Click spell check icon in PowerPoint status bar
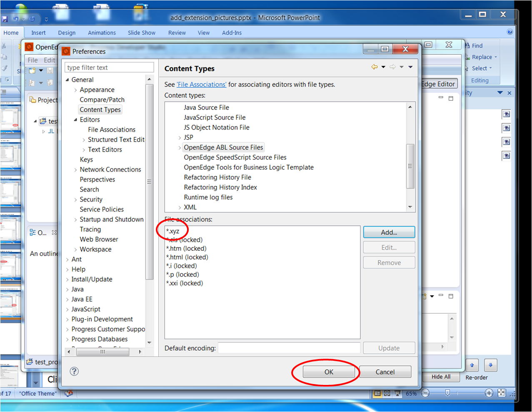This screenshot has height=412, width=532. [x=69, y=393]
